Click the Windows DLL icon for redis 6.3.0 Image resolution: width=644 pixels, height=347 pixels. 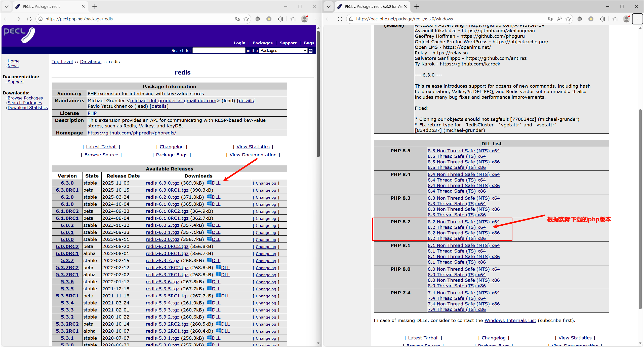209,183
